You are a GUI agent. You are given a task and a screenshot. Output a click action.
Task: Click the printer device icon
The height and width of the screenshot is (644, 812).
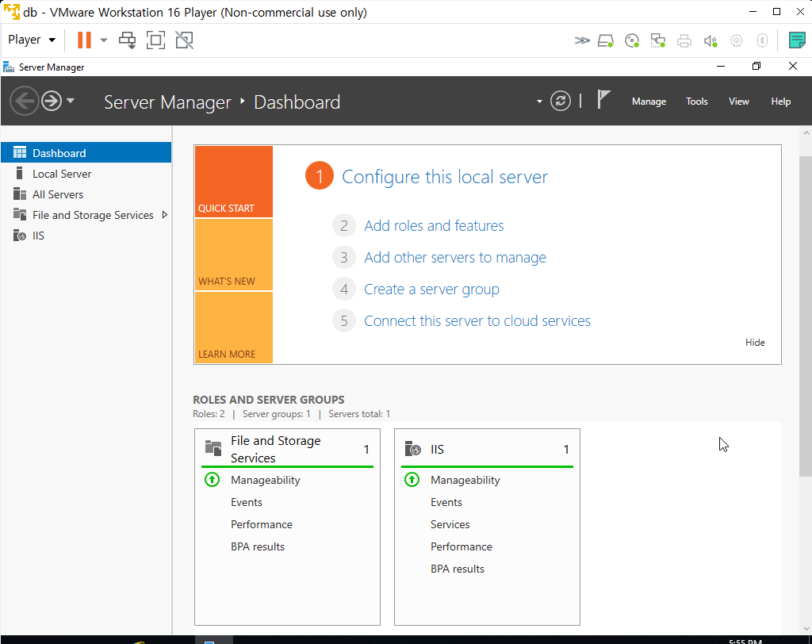click(684, 40)
